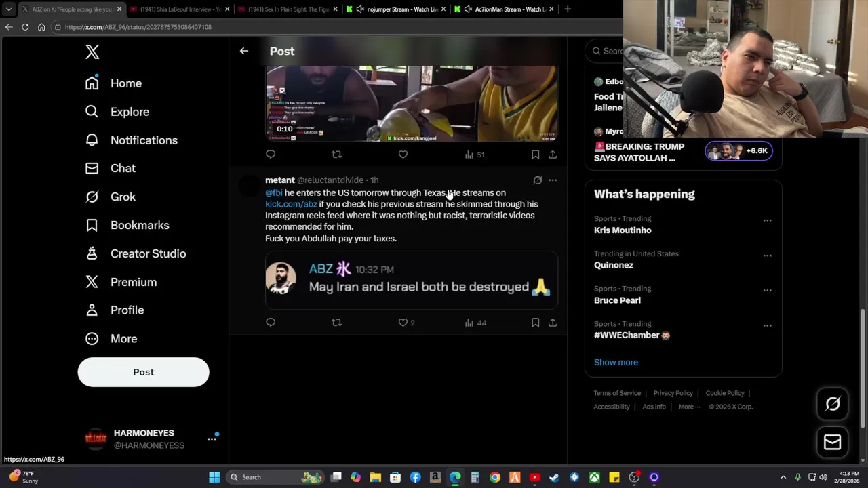Viewport: 868px width, 488px height.
Task: Share metant's reply
Action: 553,323
